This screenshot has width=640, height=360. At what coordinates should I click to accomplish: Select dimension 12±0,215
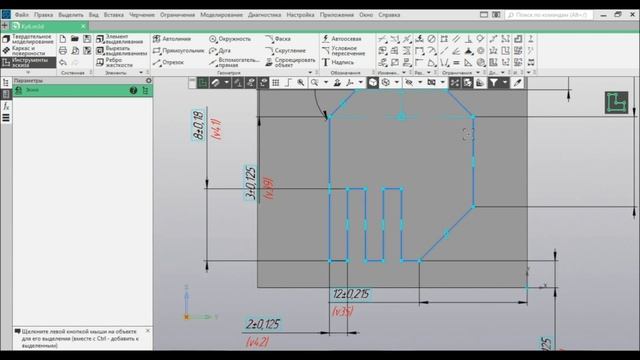(351, 294)
